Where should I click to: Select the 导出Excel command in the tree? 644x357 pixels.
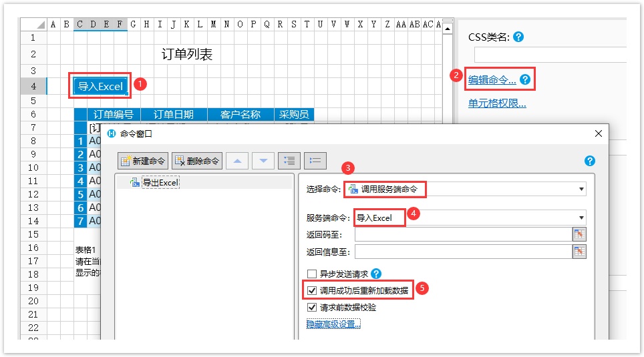pos(160,182)
